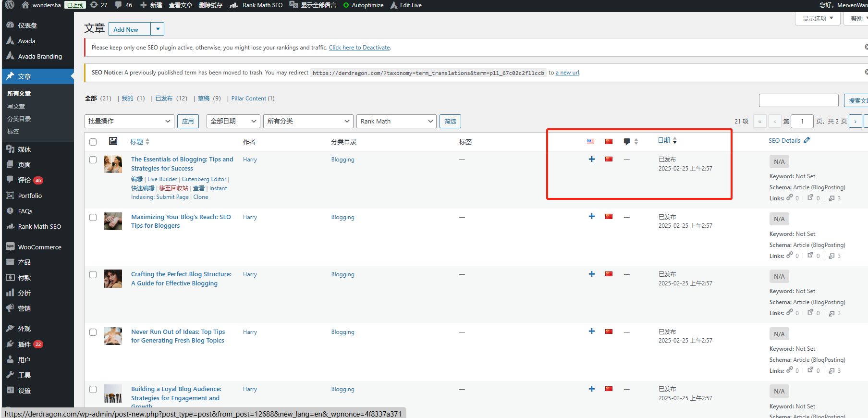Expand the 所有分类 category filter dropdown

(308, 121)
